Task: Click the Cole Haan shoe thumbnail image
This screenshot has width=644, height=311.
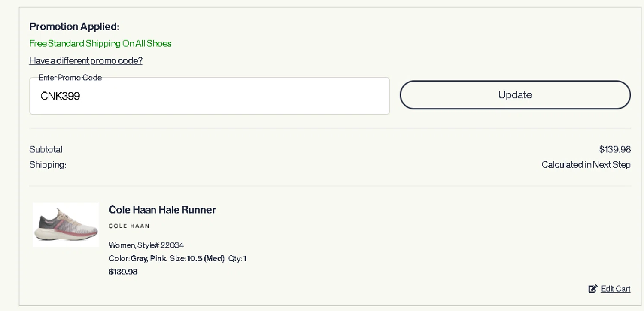Action: click(66, 225)
